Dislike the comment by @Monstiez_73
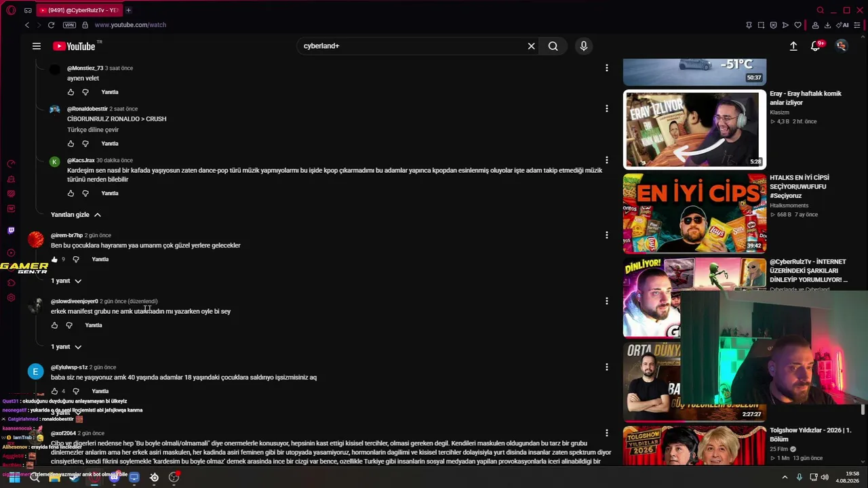The image size is (868, 488). [85, 92]
